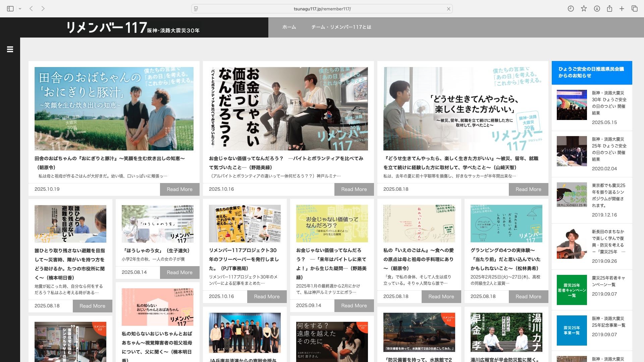This screenshot has height=362, width=644.
Task: Open 震災25年若者キャンペーン一覧 green banner
Action: 572,290
